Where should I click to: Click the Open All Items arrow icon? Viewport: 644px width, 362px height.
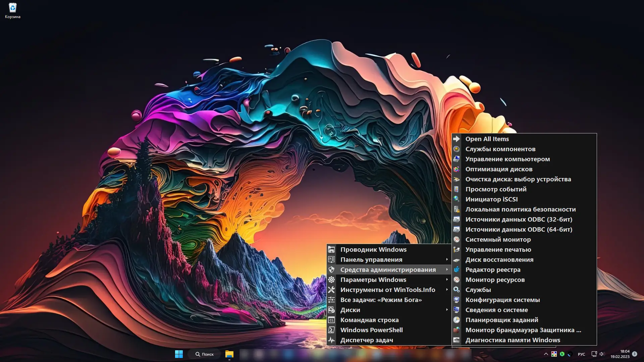coord(457,139)
